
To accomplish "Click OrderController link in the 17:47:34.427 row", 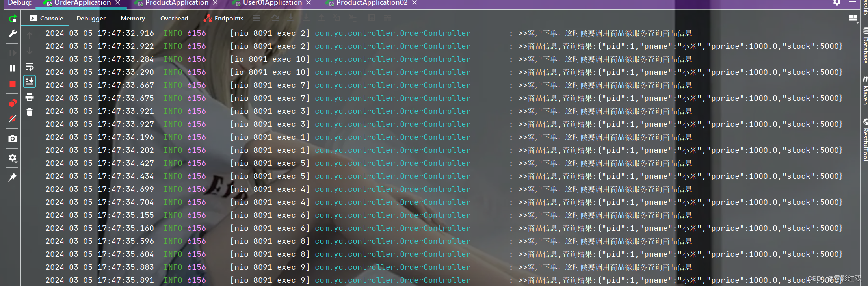I will (392, 163).
